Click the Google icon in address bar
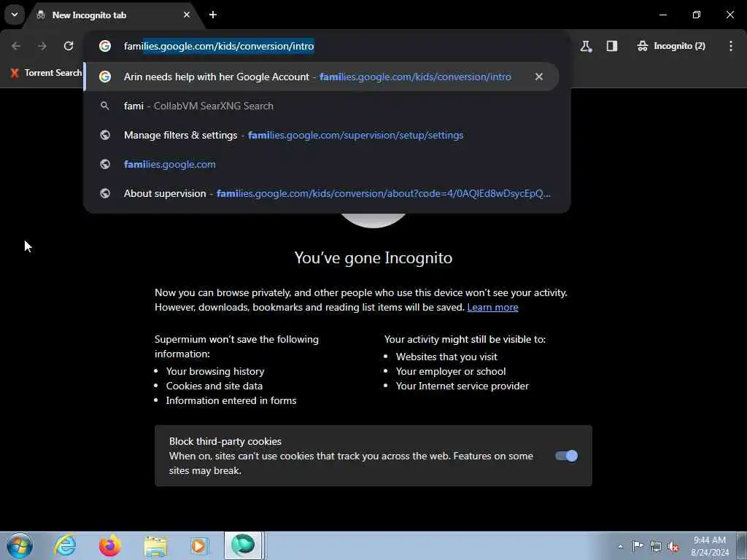The image size is (747, 560). (105, 46)
